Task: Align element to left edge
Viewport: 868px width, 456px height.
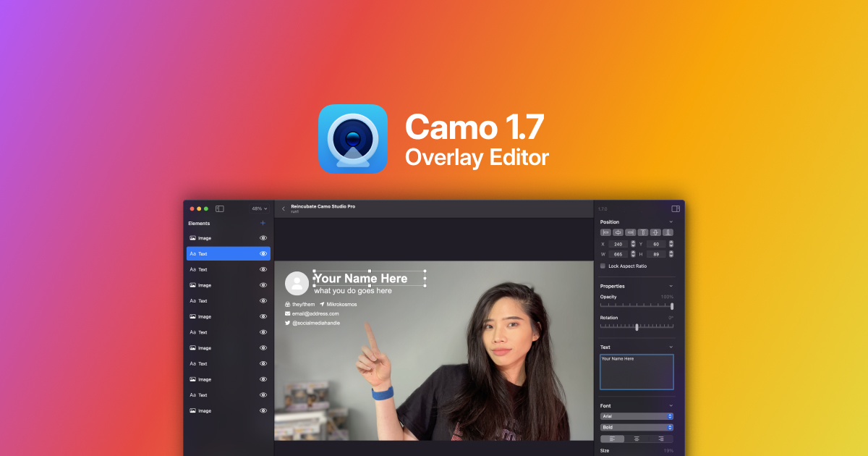Action: [x=605, y=232]
